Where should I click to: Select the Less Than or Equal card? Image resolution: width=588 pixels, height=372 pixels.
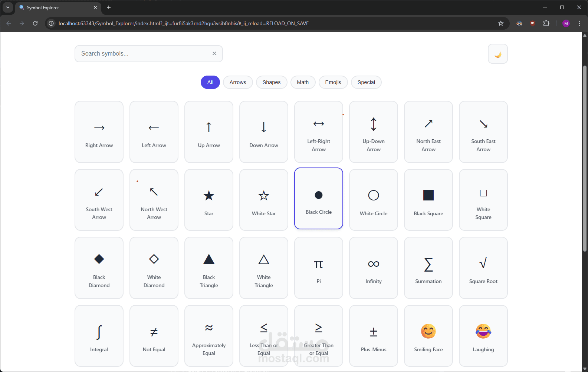[x=264, y=336]
